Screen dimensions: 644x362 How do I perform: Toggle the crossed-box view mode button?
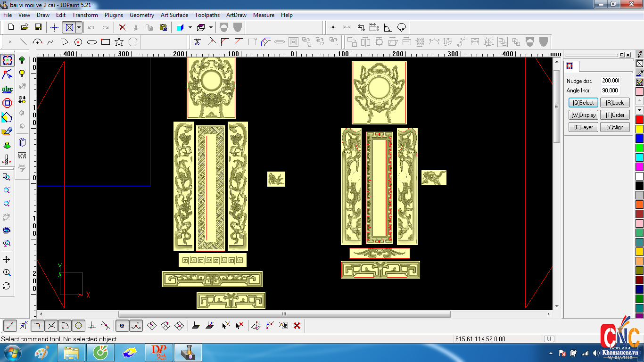pyautogui.click(x=69, y=27)
